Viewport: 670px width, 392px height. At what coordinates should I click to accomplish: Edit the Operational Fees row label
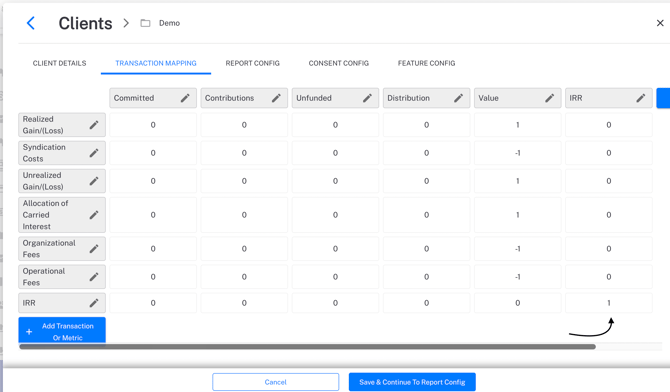[94, 277]
